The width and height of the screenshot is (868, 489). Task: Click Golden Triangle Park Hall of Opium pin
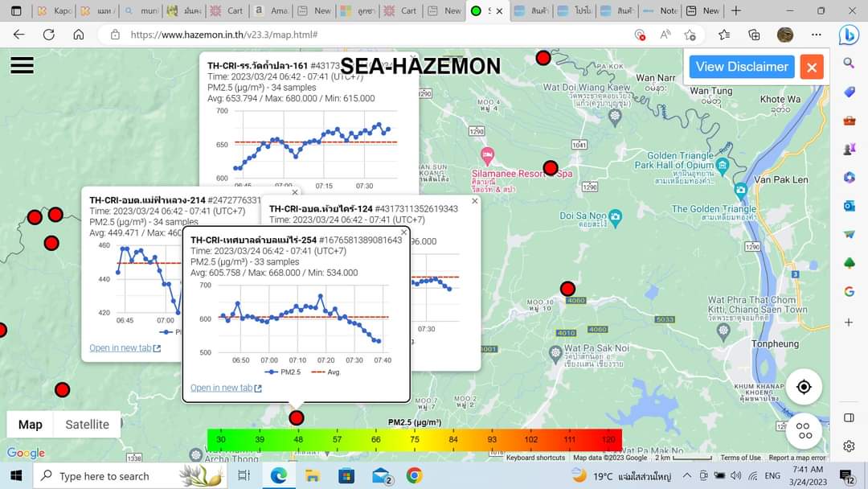pyautogui.click(x=722, y=165)
